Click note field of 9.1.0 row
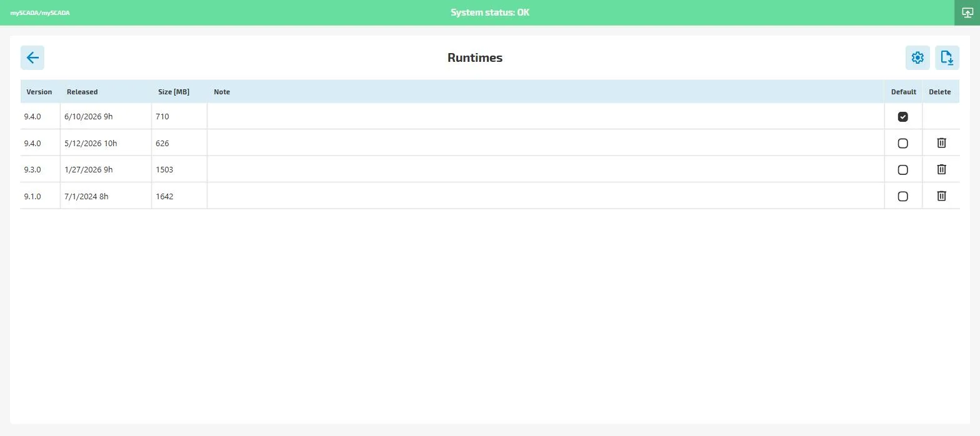The height and width of the screenshot is (436, 980). [546, 196]
